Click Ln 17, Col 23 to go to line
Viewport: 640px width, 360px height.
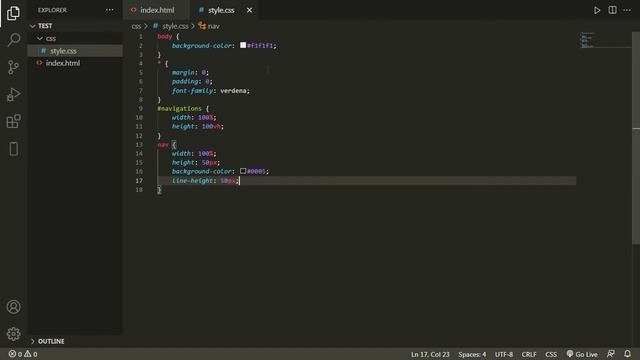[x=430, y=354]
